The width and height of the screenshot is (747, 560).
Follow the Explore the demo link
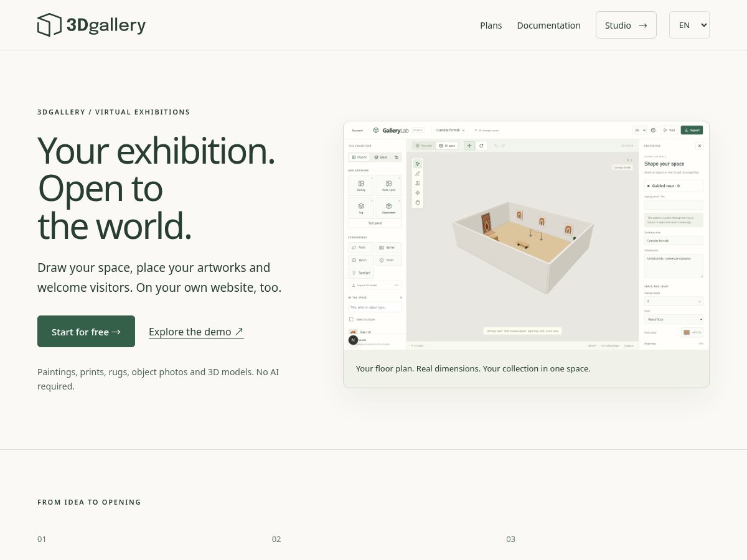click(196, 332)
